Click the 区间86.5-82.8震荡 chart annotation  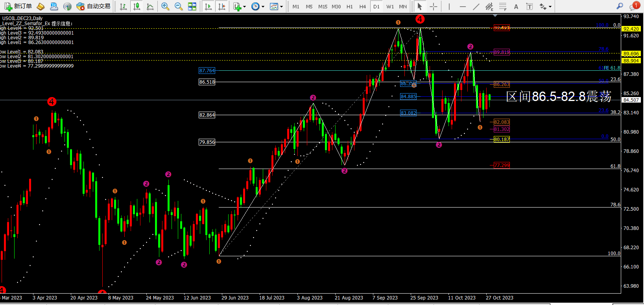tap(559, 96)
